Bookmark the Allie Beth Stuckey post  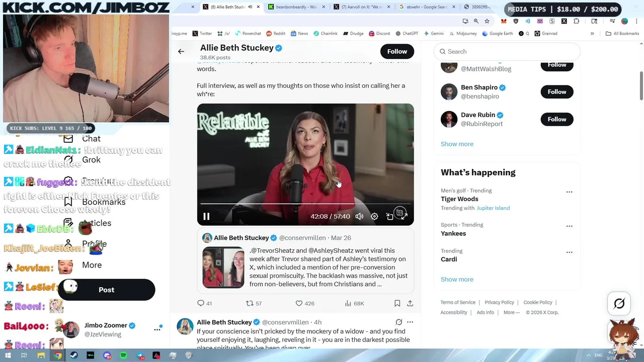(397, 303)
